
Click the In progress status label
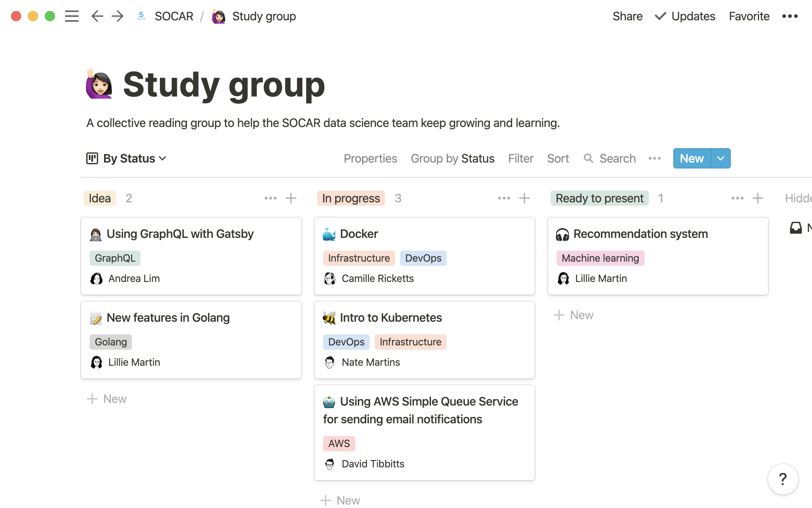(351, 198)
